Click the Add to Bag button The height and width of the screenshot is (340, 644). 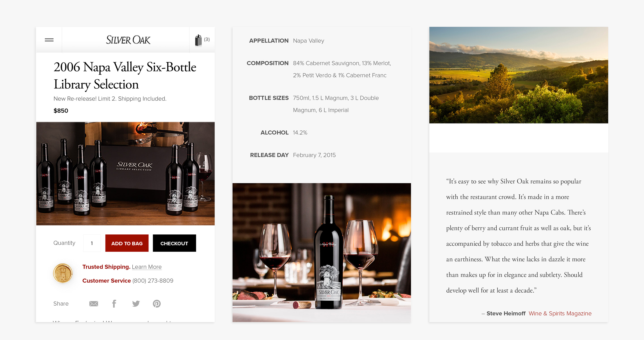[127, 243]
